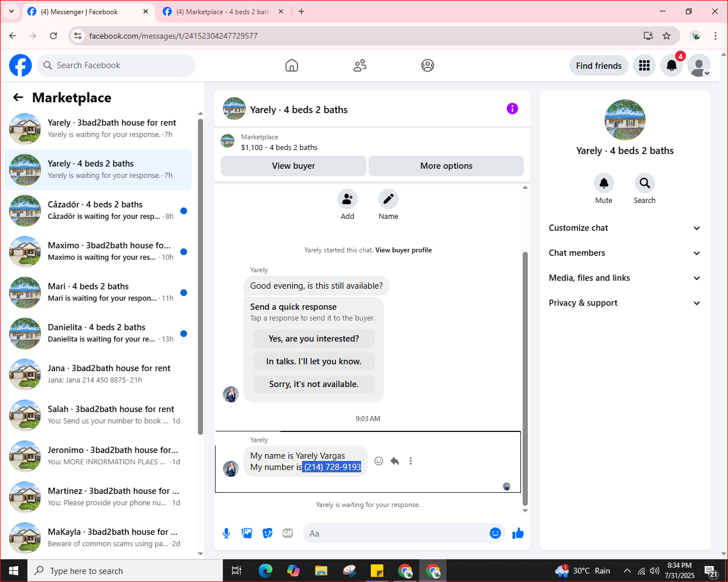
Task: Click the Add people icon
Action: point(348,199)
